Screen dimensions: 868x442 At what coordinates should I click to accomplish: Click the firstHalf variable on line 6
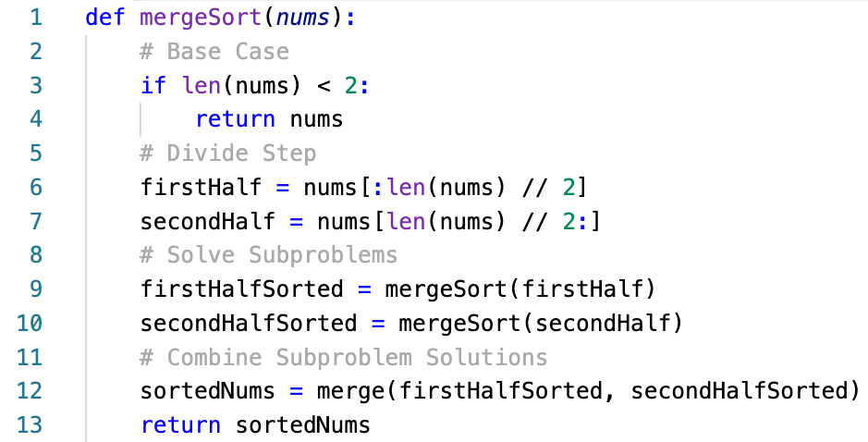click(201, 187)
